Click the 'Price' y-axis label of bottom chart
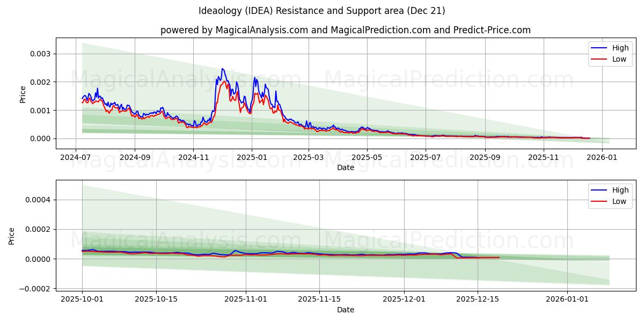This screenshot has height=322, width=644. (x=12, y=236)
